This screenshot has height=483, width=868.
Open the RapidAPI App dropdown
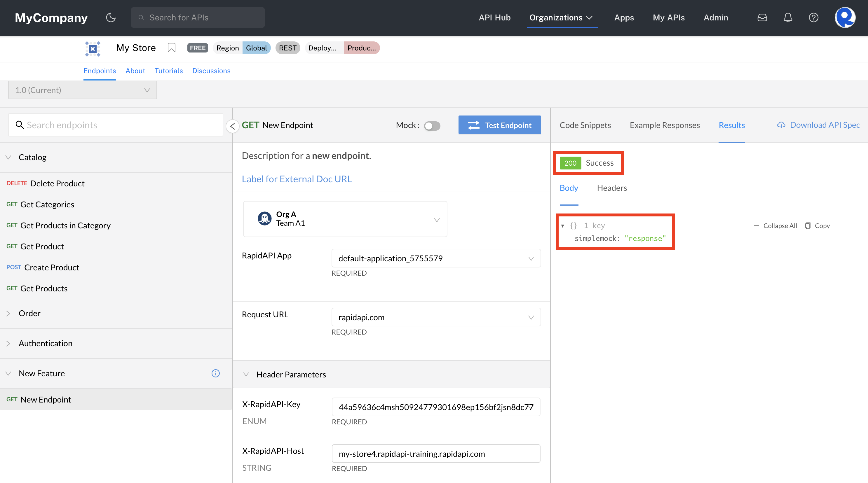click(436, 258)
